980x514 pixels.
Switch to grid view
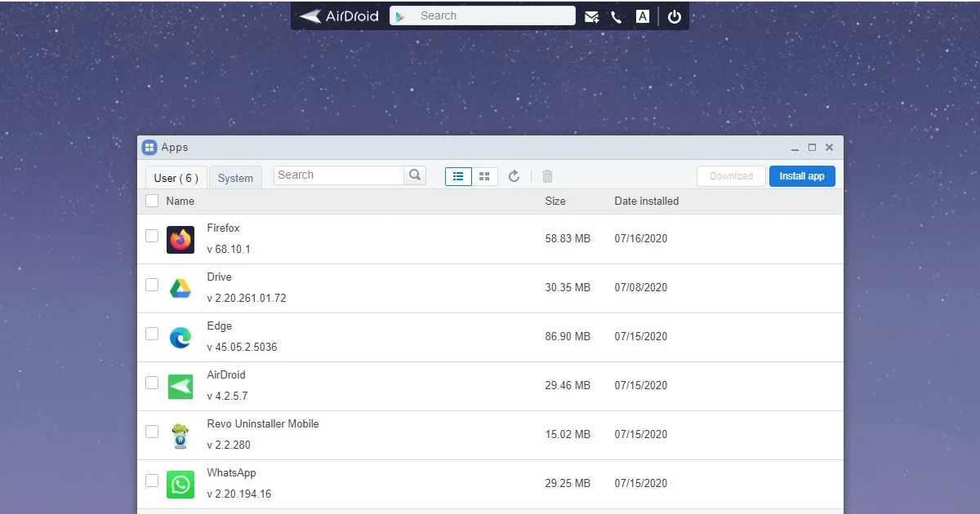click(484, 176)
